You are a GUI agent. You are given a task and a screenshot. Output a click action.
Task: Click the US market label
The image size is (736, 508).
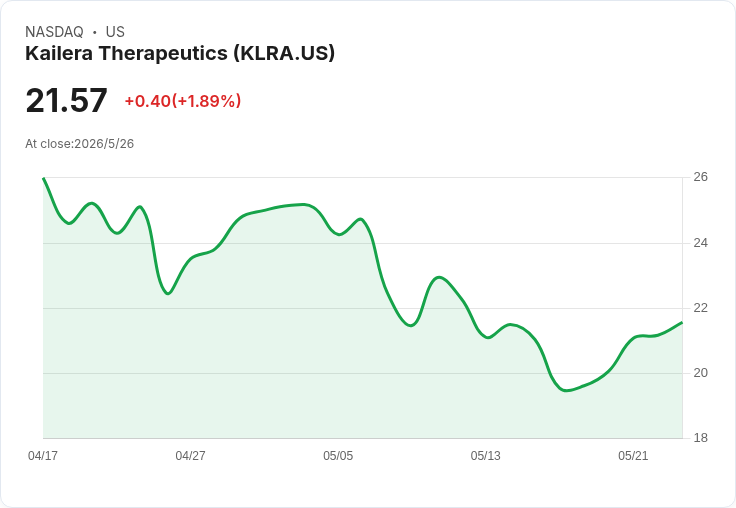pos(115,32)
